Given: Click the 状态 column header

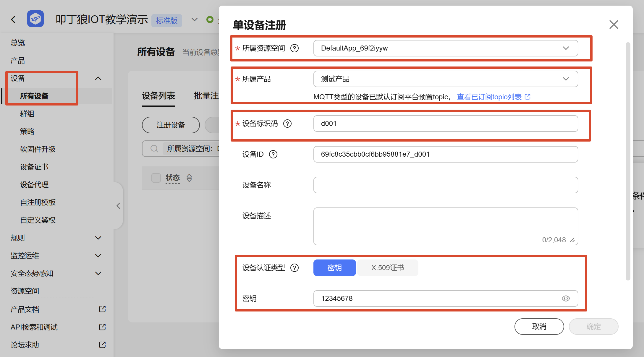Looking at the screenshot, I should click(173, 178).
